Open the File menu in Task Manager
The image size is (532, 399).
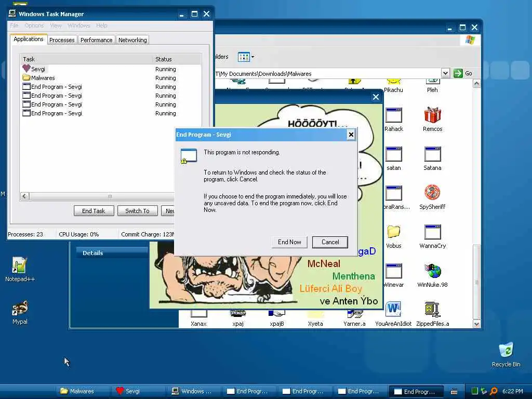(14, 25)
